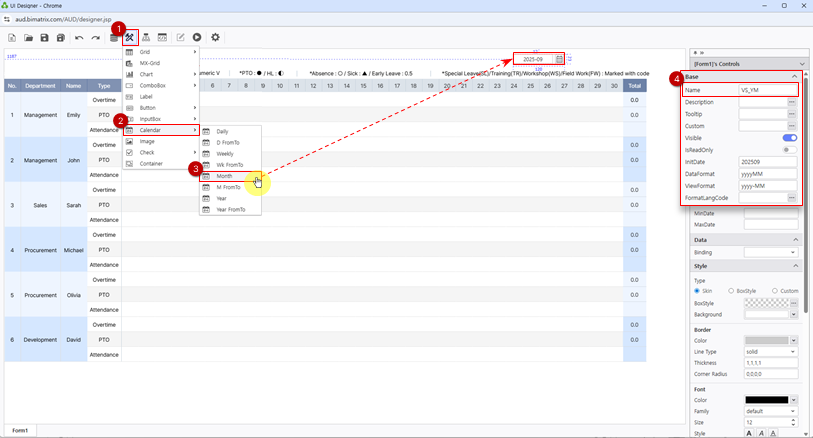Click the ellipsis button beside Custom

point(791,126)
